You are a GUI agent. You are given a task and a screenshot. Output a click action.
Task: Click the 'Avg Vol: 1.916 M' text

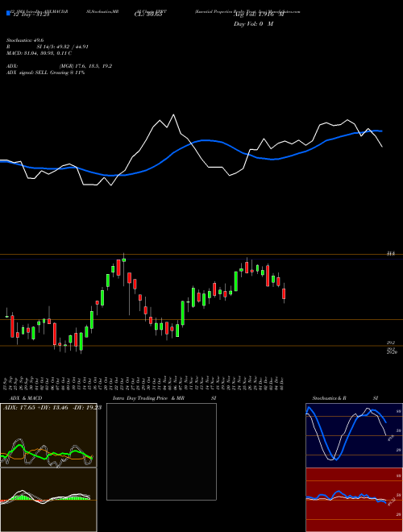259,15
